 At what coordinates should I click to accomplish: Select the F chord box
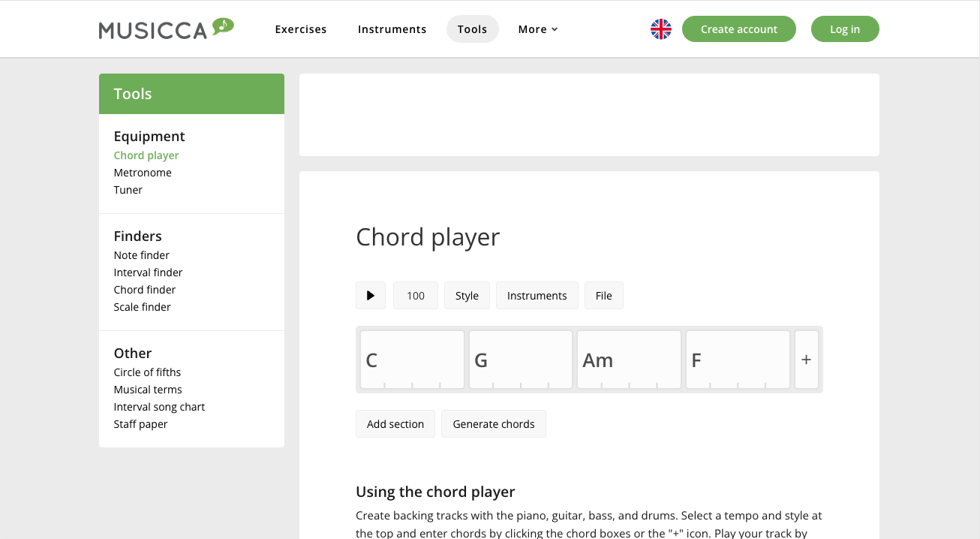pyautogui.click(x=738, y=360)
